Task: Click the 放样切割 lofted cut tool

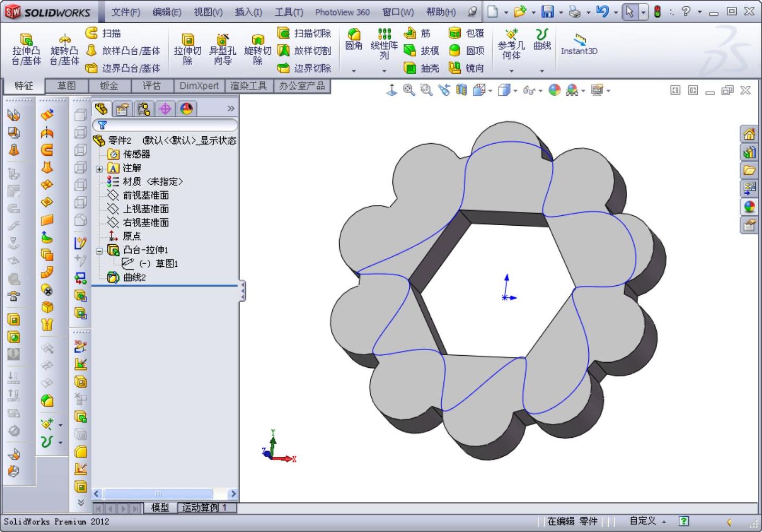Action: point(304,51)
